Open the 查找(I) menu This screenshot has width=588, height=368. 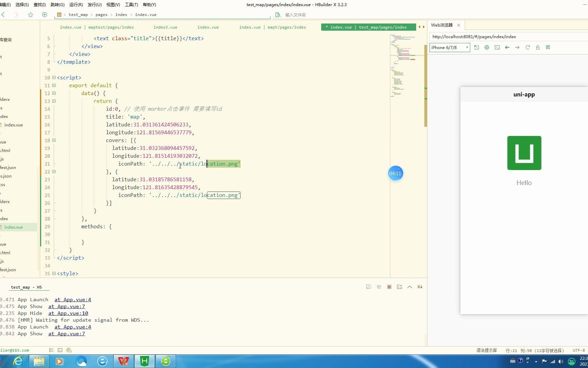39,4
